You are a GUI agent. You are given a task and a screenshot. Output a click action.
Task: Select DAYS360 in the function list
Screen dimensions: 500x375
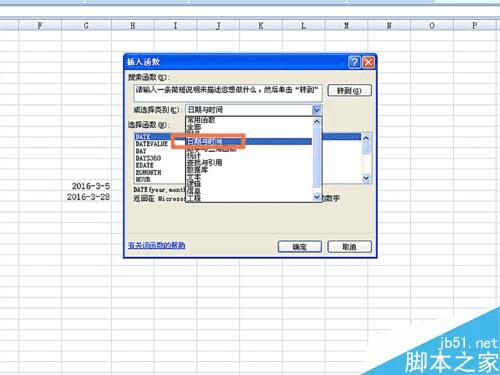tap(148, 158)
